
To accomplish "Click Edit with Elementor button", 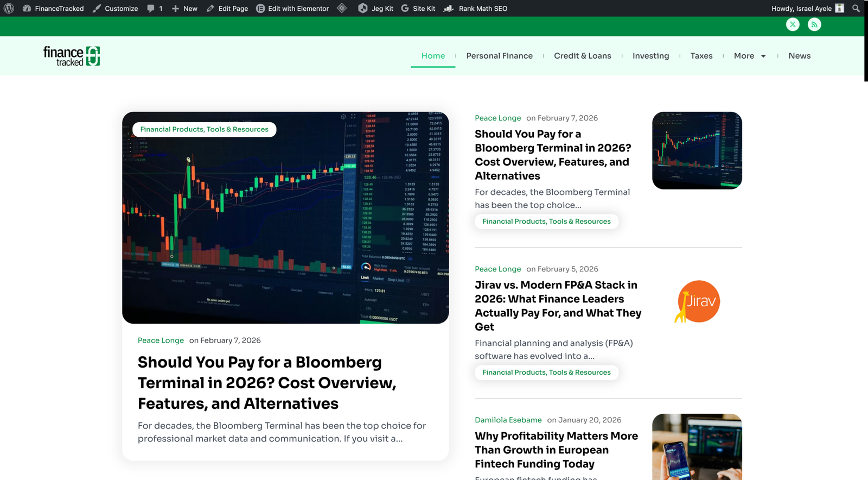I will coord(292,8).
